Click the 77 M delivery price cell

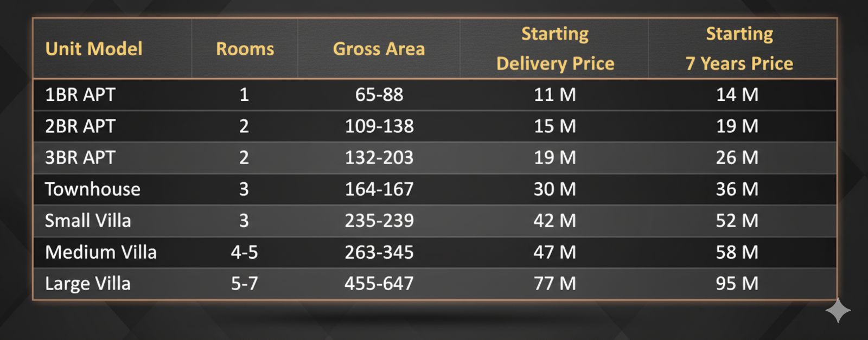point(555,284)
